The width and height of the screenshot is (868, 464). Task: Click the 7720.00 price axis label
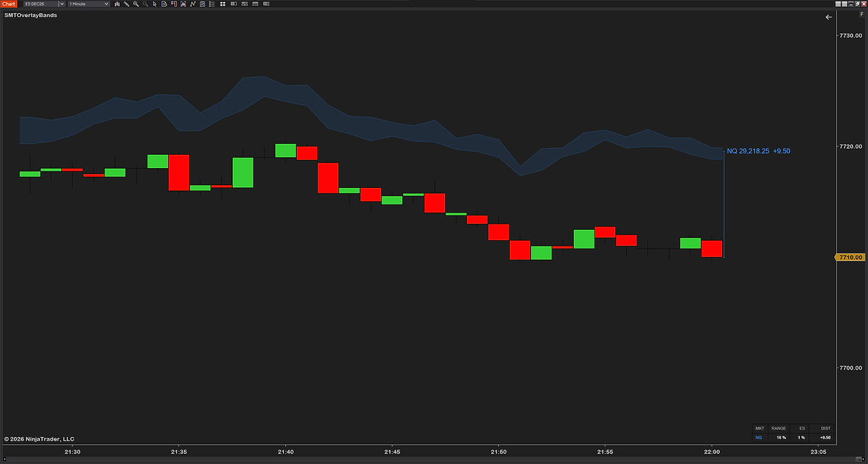[851, 147]
